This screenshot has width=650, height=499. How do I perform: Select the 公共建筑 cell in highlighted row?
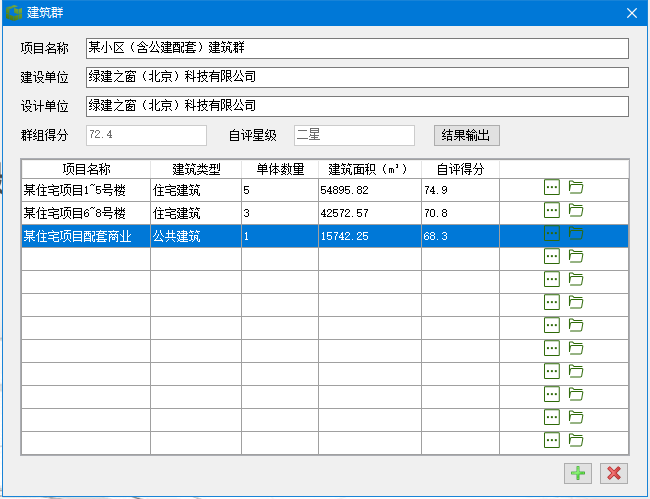(x=195, y=236)
